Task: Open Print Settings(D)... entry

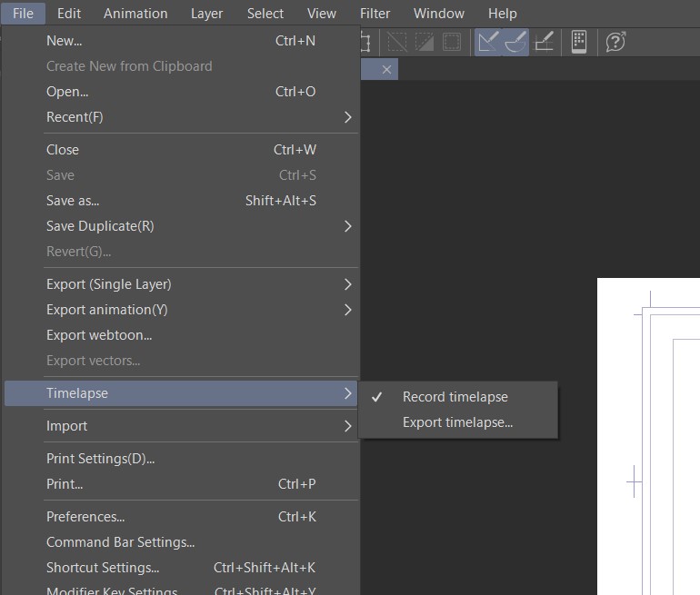Action: (x=180, y=459)
